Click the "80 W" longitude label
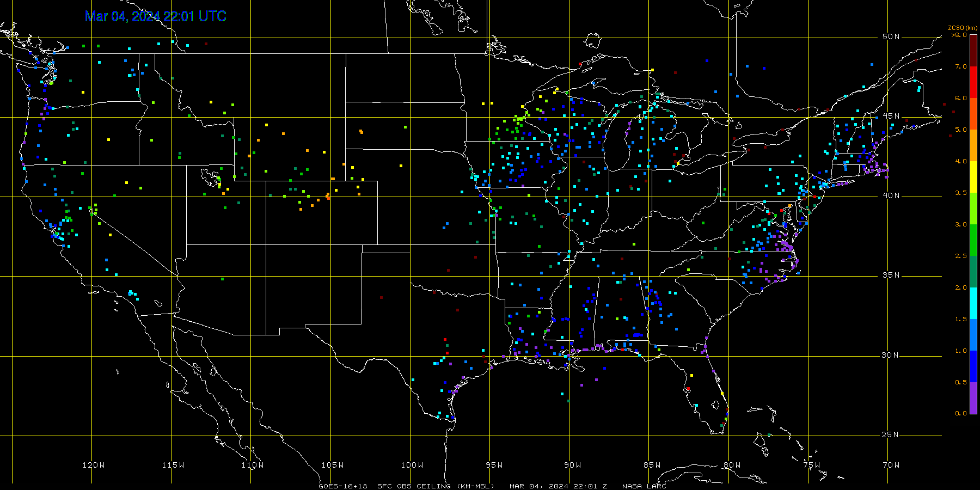Screen dimensions: 980x490 click(x=732, y=465)
